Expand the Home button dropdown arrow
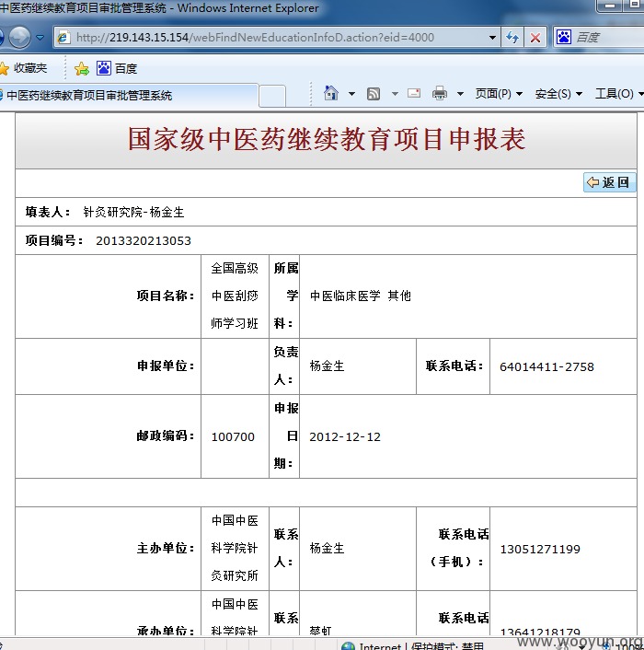The image size is (644, 650). click(x=351, y=94)
